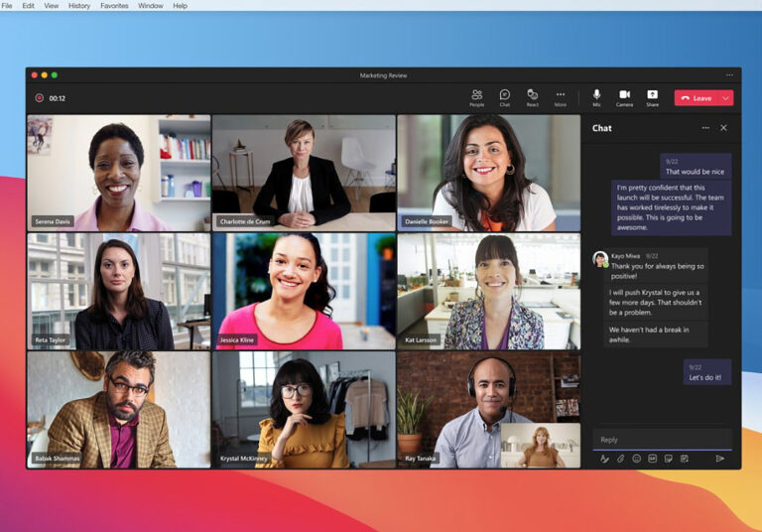This screenshot has height=532, width=762.
Task: Open the React emoji reactions
Action: tap(533, 96)
